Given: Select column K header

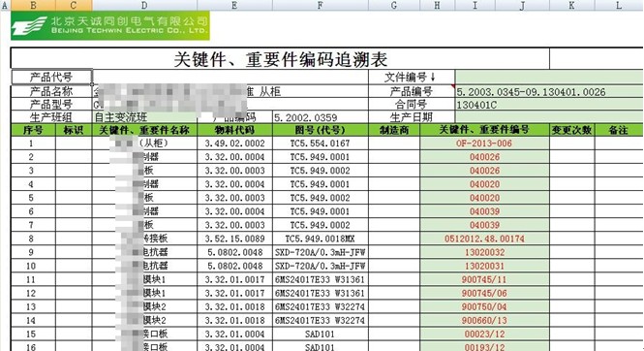Looking at the screenshot, I should pyautogui.click(x=571, y=5).
